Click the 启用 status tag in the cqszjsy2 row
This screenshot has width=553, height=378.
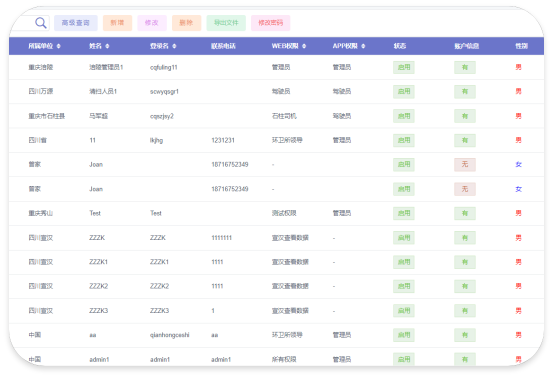404,116
